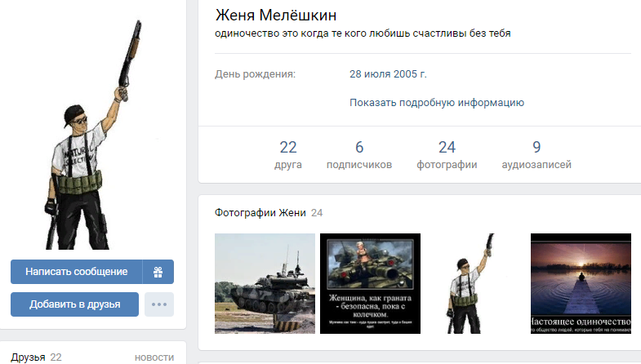Open the grenade demotivator photo thumbnail
The height and width of the screenshot is (364, 641).
(370, 283)
